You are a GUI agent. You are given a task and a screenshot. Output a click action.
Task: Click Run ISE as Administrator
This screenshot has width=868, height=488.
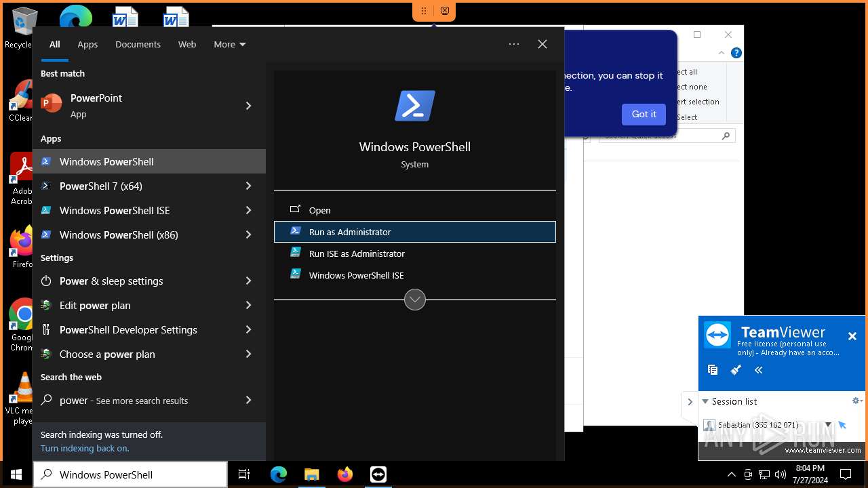(414, 253)
